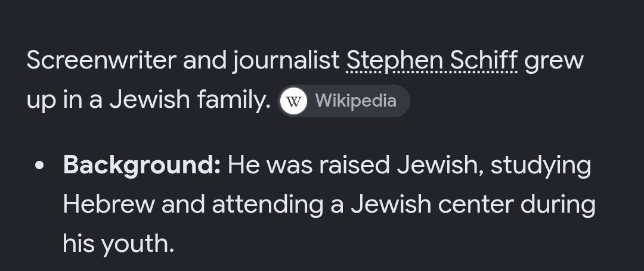
Task: Click the words up in a
Action: pyautogui.click(x=64, y=101)
